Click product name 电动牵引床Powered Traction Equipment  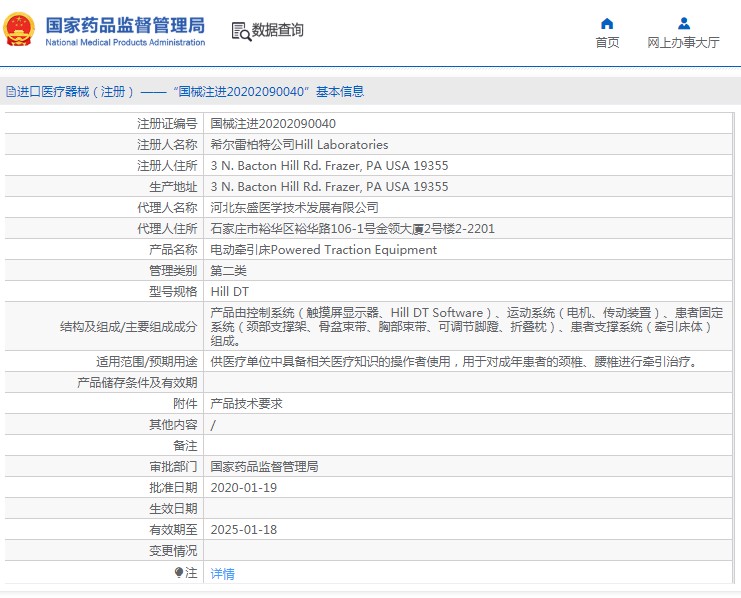tap(323, 250)
